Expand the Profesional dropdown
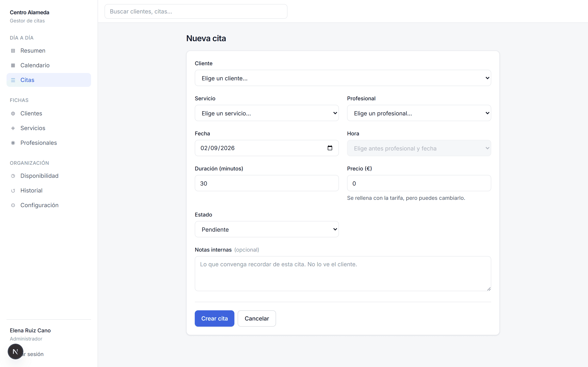 (419, 113)
